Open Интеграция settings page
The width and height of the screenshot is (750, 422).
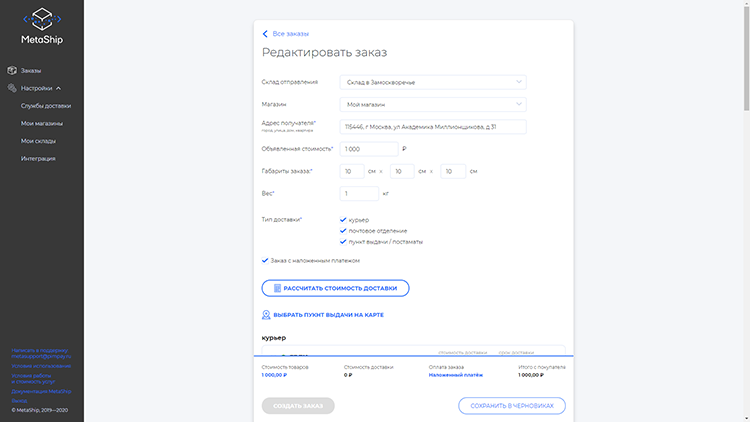point(38,158)
